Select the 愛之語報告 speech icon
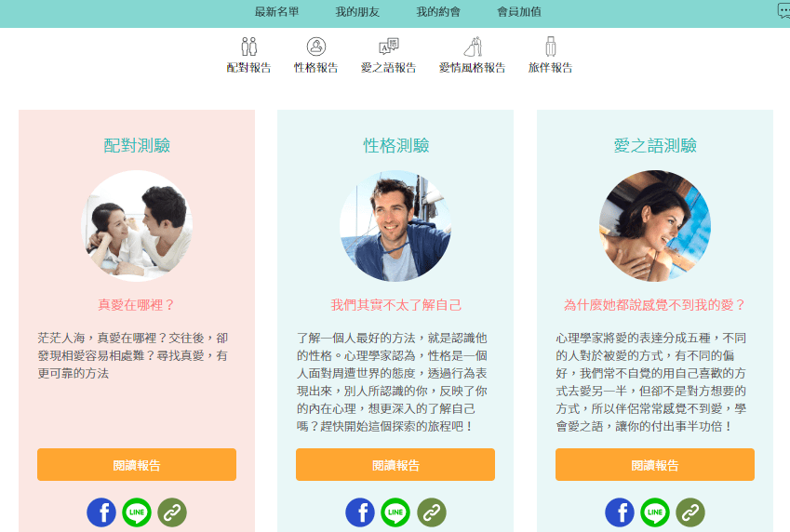 [388, 47]
